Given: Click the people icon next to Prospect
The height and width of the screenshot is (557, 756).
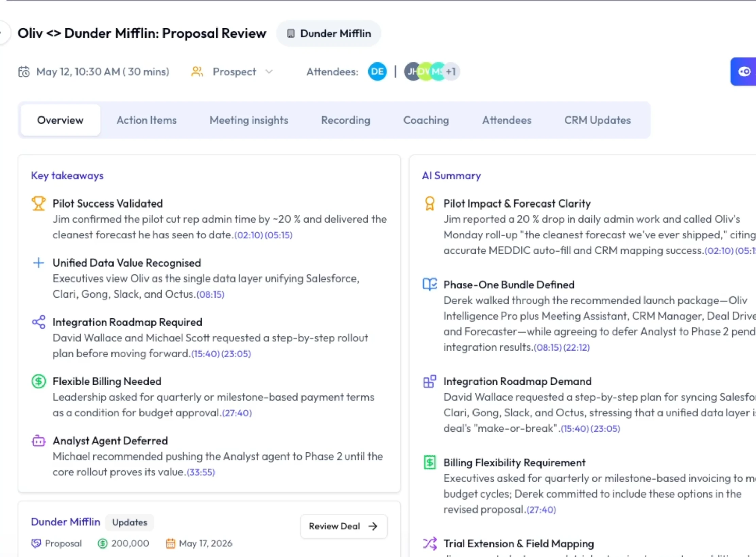Looking at the screenshot, I should (x=197, y=72).
